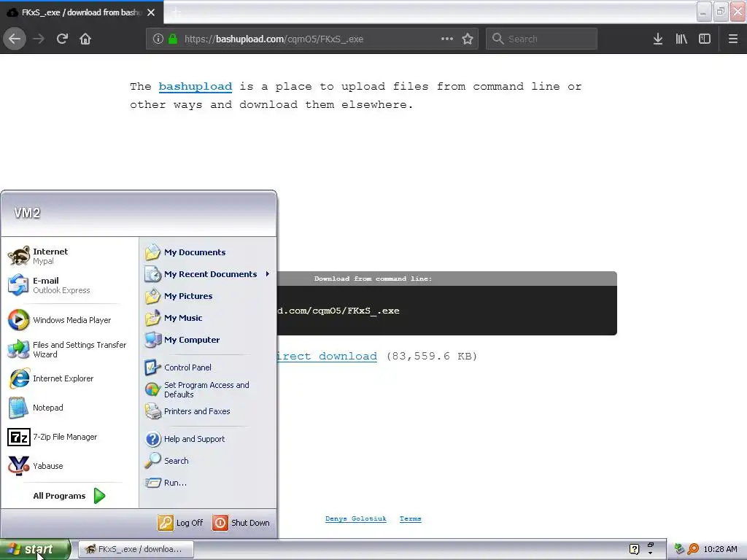Show site information icon in address bar

click(158, 39)
